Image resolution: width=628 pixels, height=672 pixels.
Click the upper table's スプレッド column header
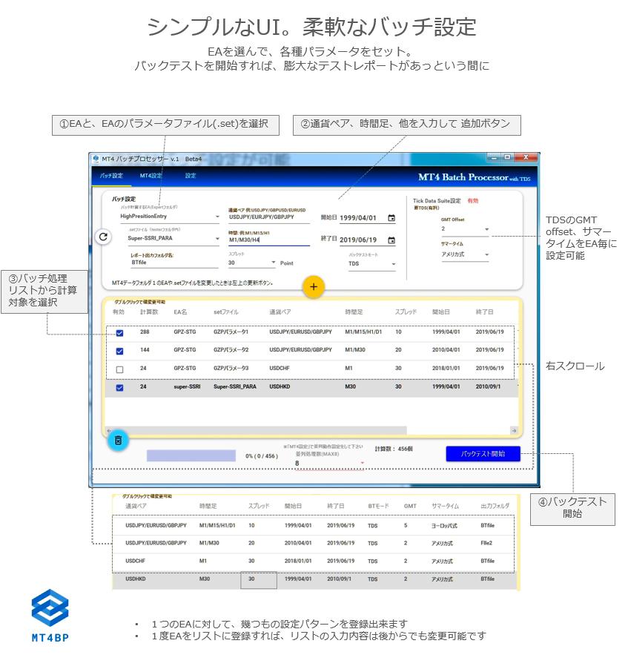[406, 312]
